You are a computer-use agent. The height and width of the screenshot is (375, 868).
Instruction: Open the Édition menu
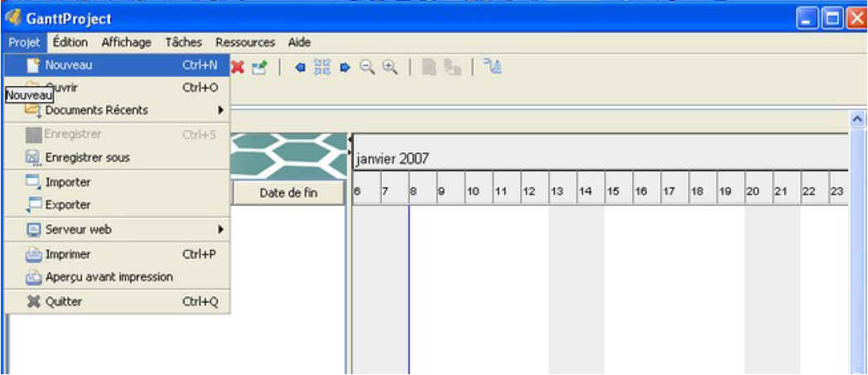[x=70, y=42]
